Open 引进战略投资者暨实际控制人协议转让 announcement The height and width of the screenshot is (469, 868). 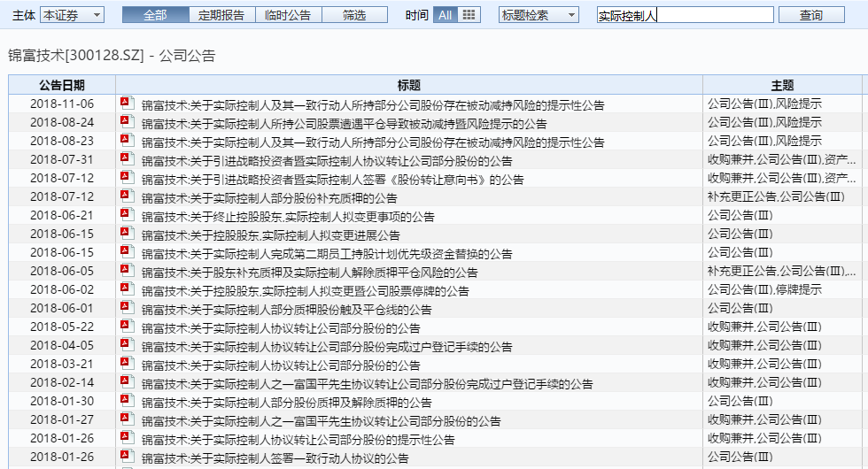pyautogui.click(x=327, y=160)
